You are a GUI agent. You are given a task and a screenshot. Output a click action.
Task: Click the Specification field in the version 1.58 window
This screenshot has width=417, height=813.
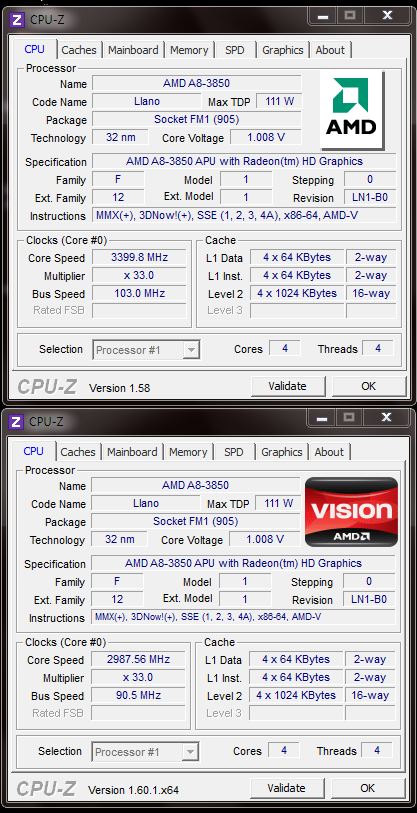(244, 161)
